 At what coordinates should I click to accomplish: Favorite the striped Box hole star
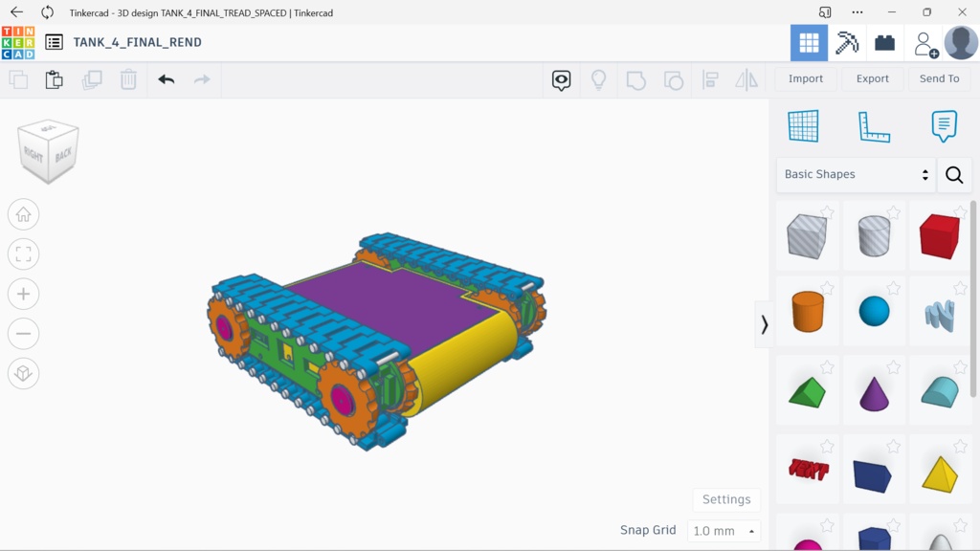[827, 212]
